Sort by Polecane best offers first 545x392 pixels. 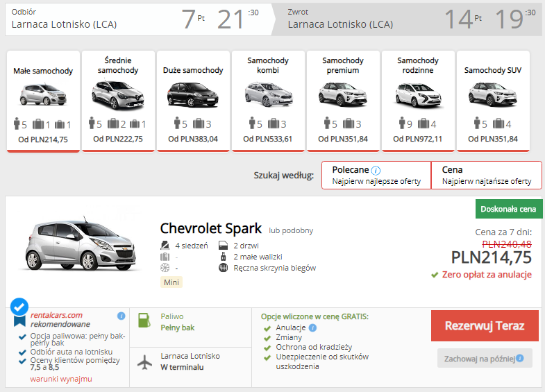[x=376, y=175]
